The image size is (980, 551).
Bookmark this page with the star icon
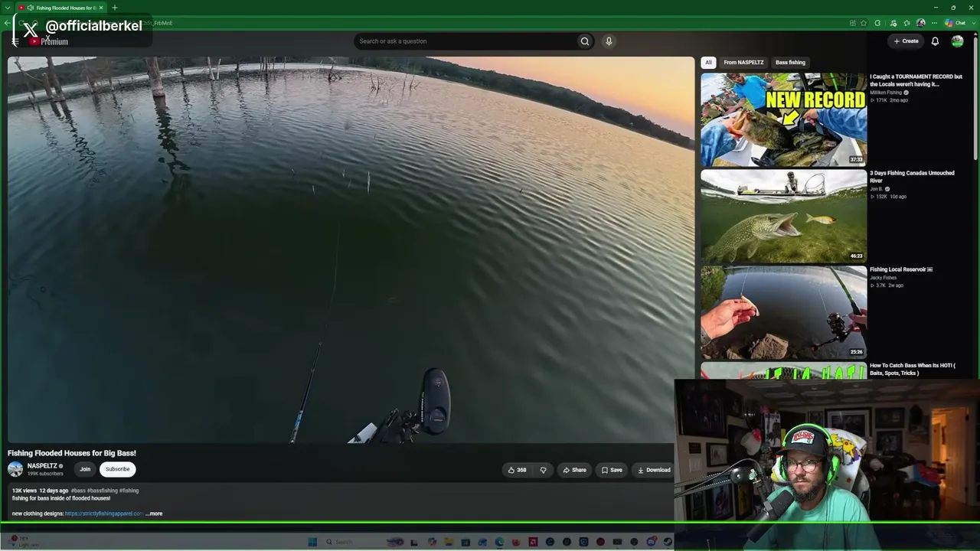[x=864, y=23]
